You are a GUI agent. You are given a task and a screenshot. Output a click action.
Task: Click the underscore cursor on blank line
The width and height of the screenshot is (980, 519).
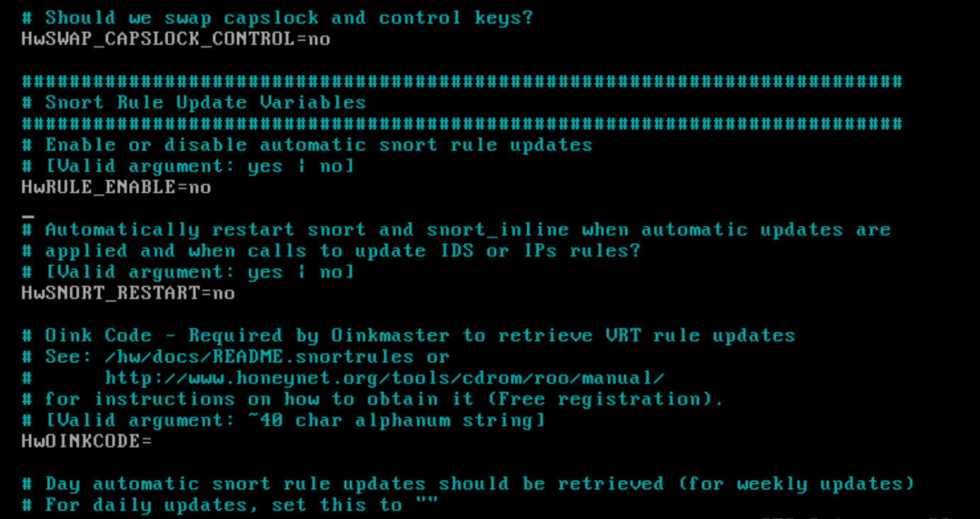(28, 211)
